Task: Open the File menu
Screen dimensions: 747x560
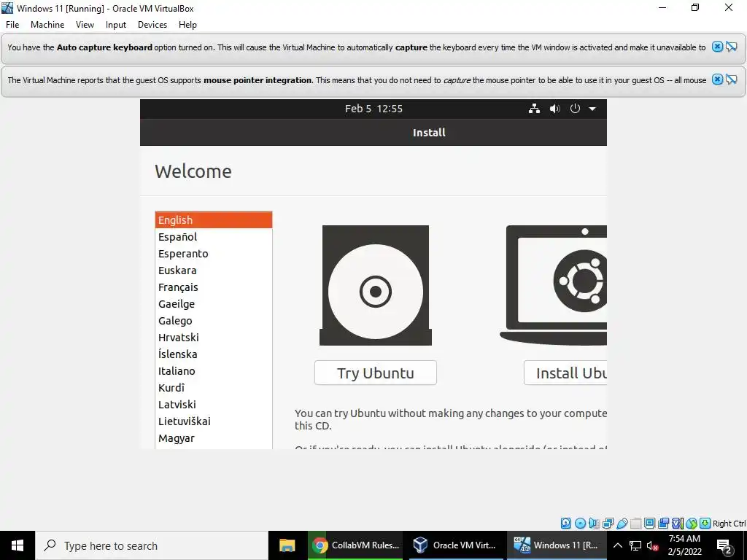Action: 12,25
